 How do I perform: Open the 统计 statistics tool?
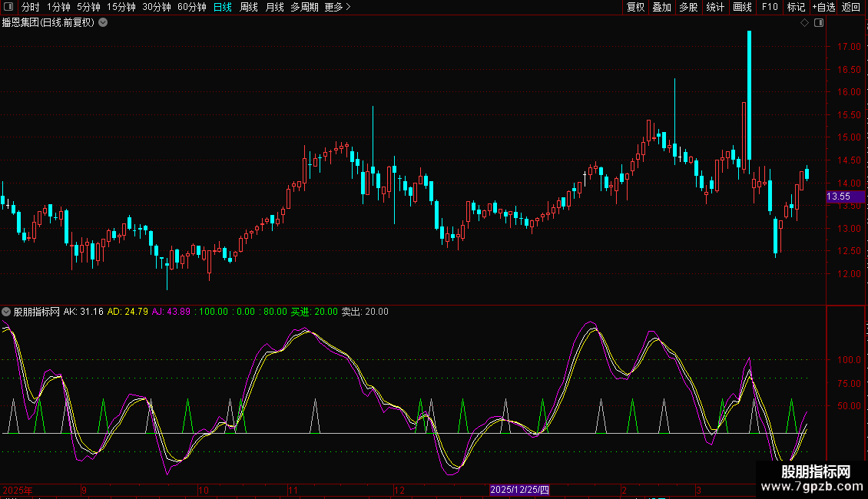tap(715, 7)
